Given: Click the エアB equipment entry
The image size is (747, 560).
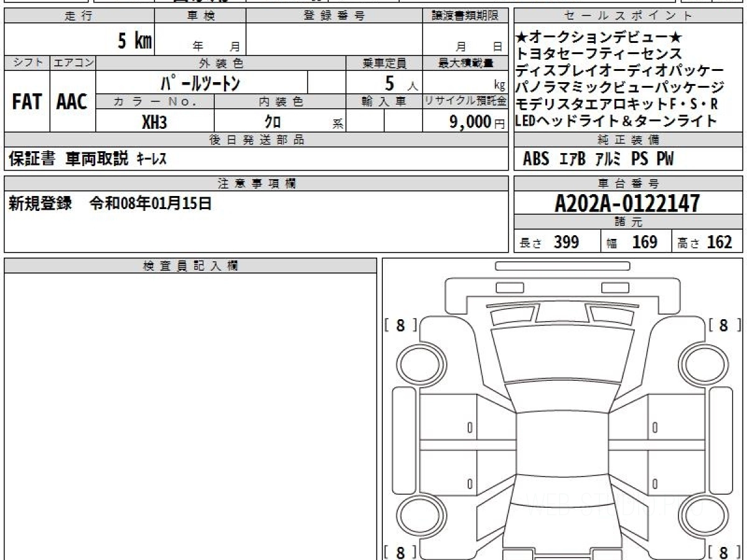Looking at the screenshot, I should pos(573,159).
